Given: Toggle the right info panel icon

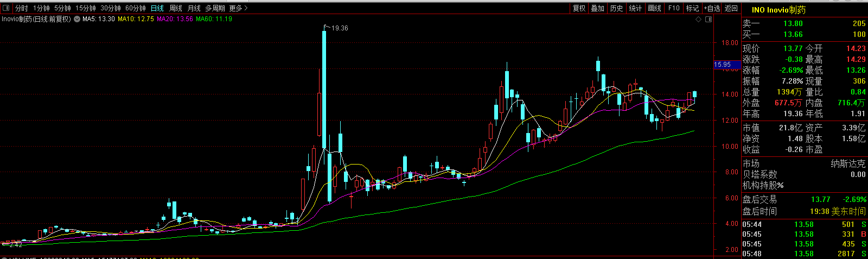Looking at the screenshot, I should (708, 20).
